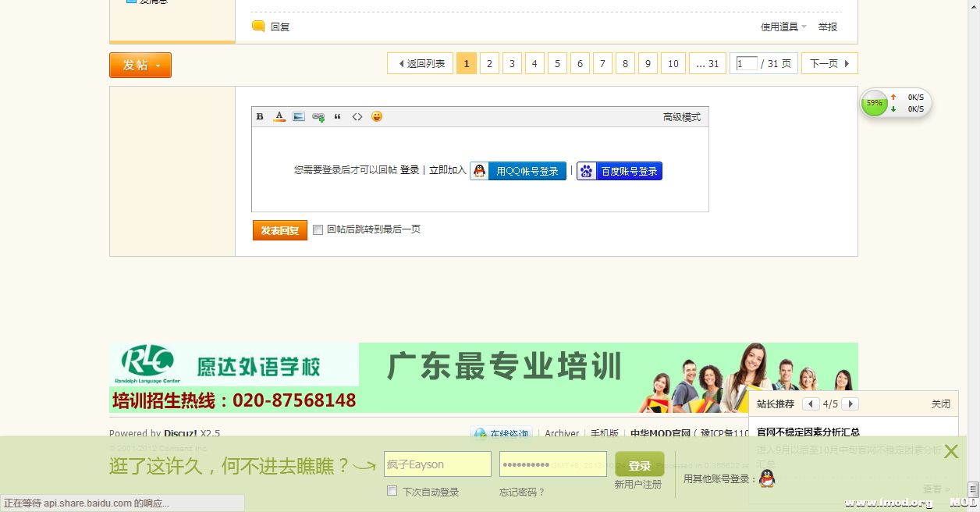Check the 下次自动登录 option
980x512 pixels.
pyautogui.click(x=392, y=490)
